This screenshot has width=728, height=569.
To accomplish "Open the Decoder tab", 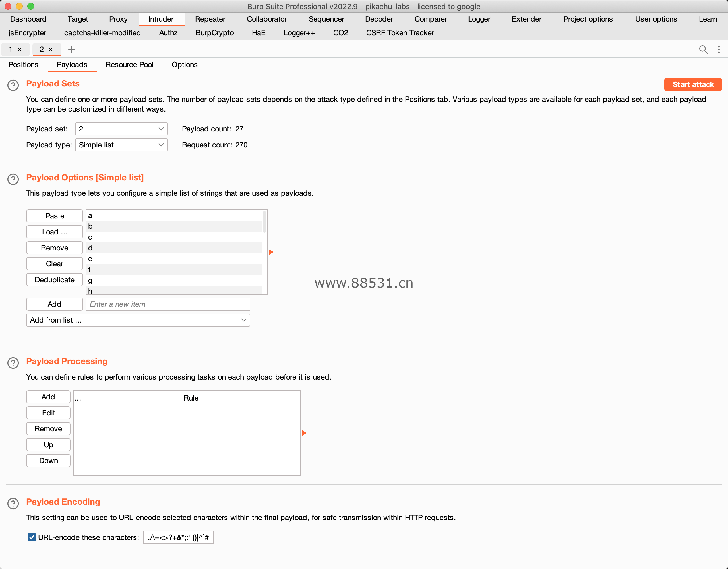I will pyautogui.click(x=379, y=19).
